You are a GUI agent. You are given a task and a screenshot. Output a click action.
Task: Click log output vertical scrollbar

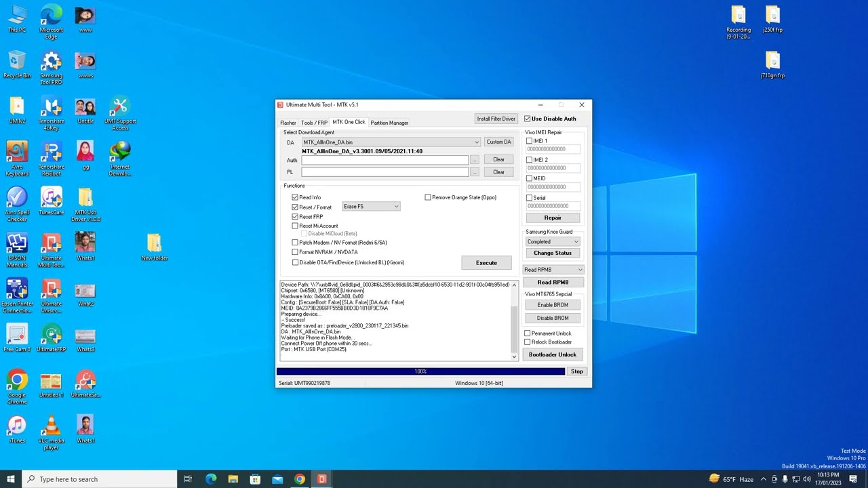tap(515, 321)
